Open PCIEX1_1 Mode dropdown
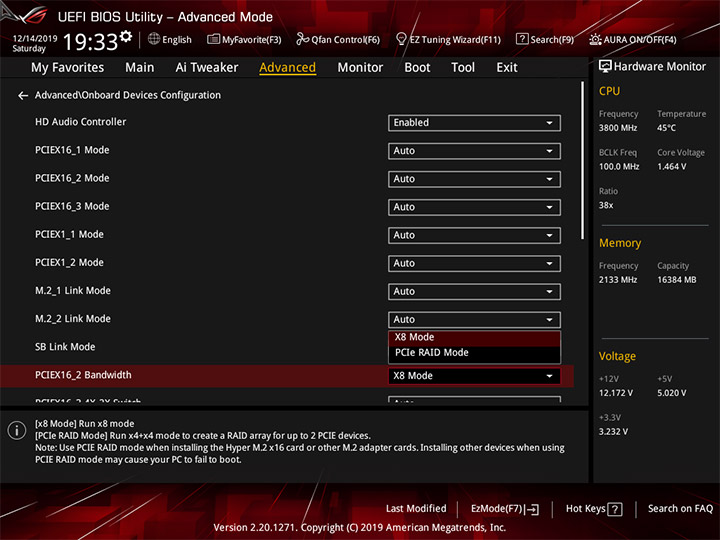 tap(474, 236)
